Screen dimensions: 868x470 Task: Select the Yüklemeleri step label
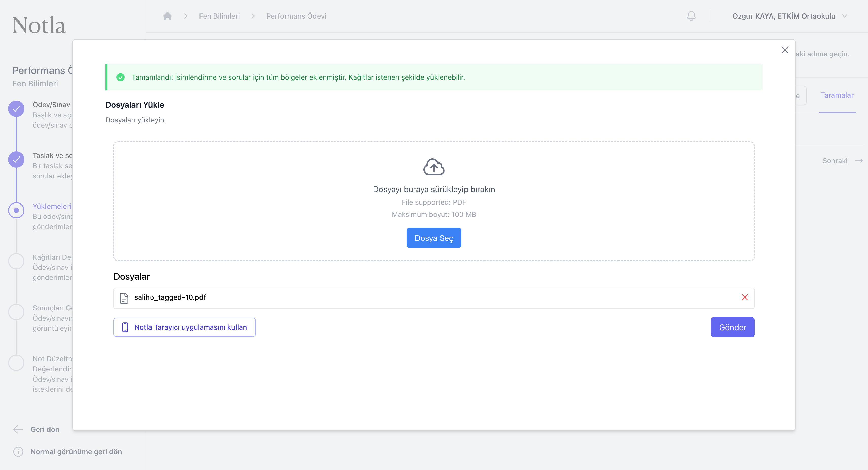coord(52,206)
